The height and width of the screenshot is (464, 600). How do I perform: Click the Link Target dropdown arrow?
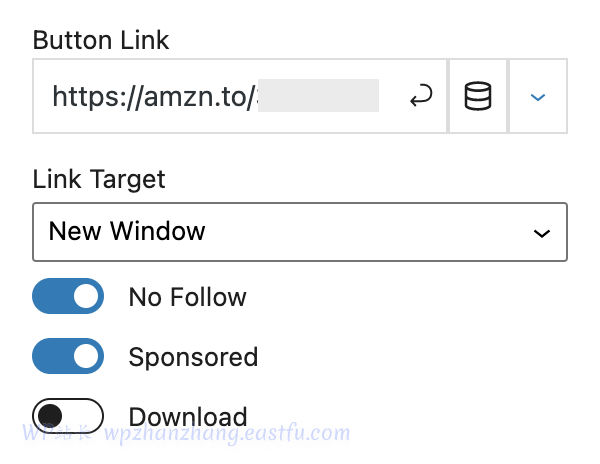tap(541, 233)
